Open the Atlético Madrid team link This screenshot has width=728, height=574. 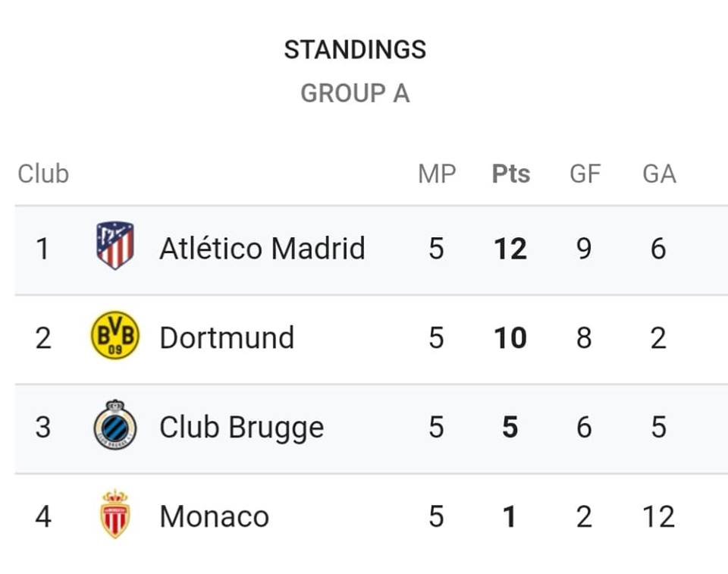(262, 248)
